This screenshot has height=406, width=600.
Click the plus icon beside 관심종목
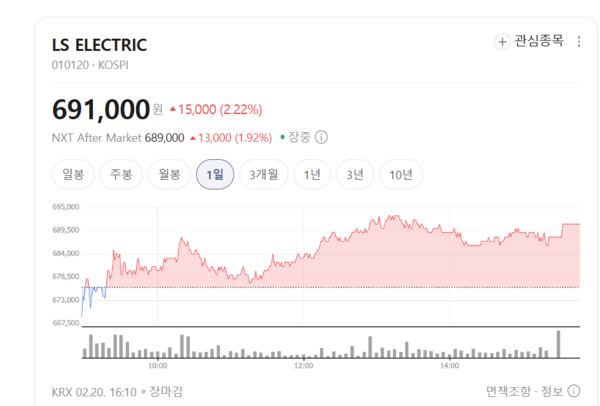[502, 42]
